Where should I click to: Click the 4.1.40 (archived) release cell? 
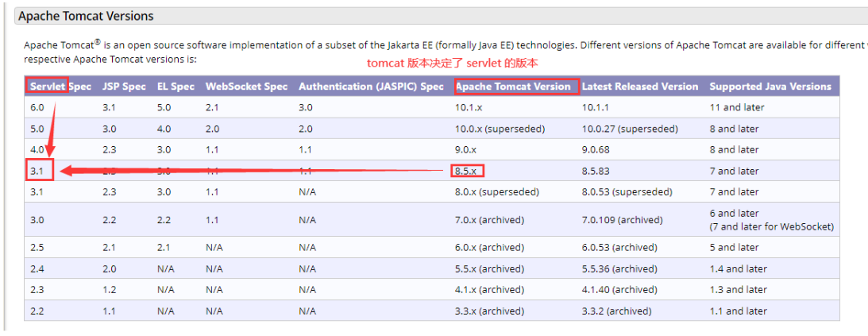click(619, 289)
